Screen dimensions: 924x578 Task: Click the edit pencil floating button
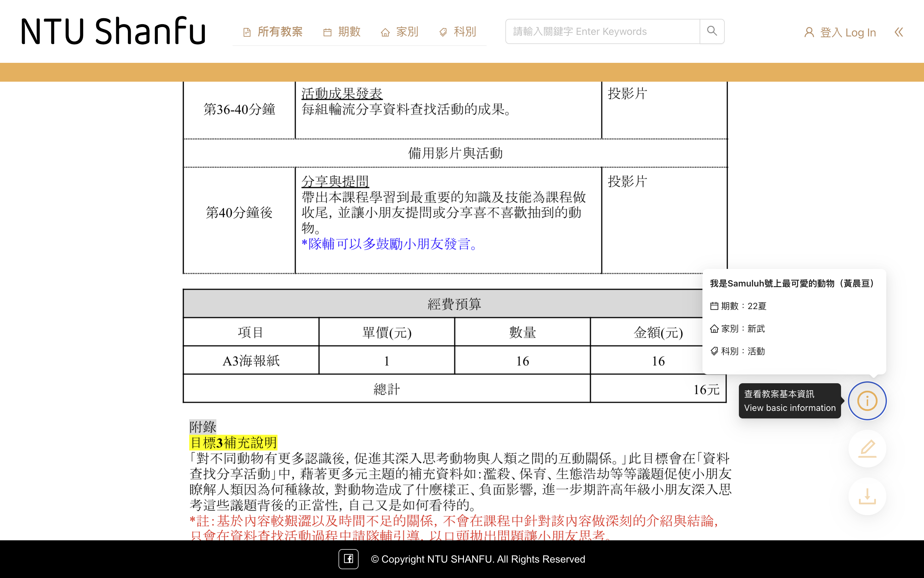coord(867,448)
